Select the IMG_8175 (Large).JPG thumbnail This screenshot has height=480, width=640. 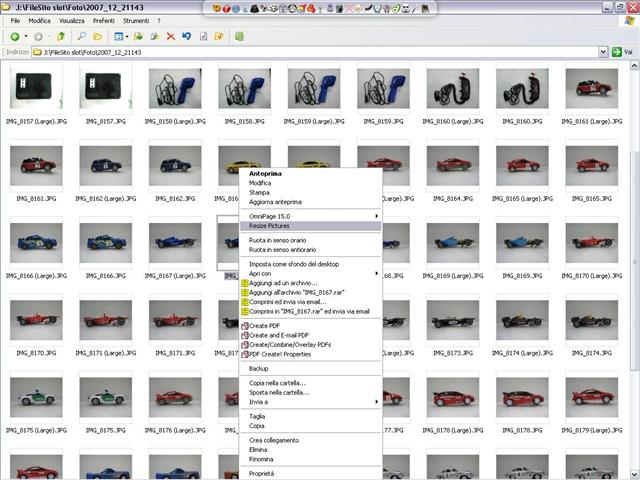coord(36,397)
